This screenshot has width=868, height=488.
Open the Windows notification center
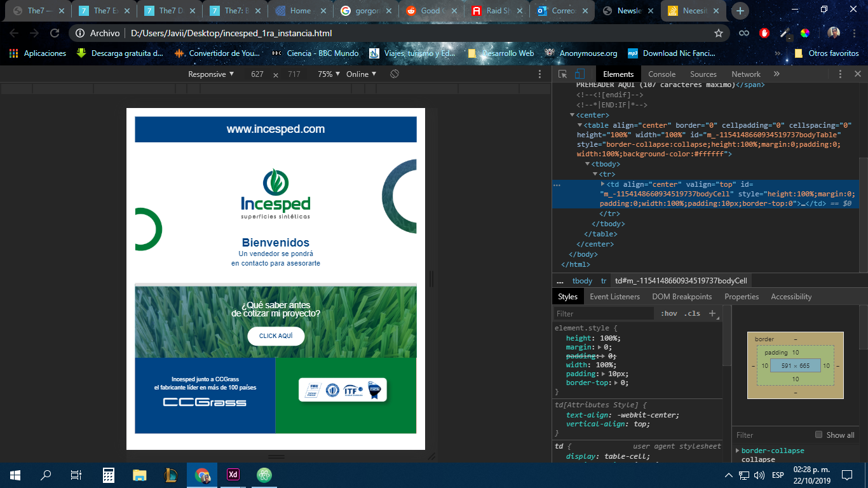coord(847,475)
